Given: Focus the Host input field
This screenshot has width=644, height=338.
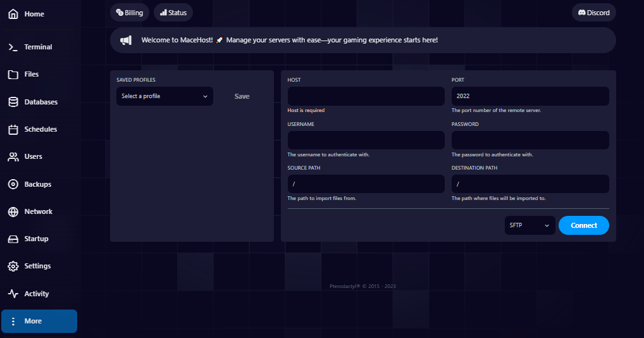Looking at the screenshot, I should 366,96.
